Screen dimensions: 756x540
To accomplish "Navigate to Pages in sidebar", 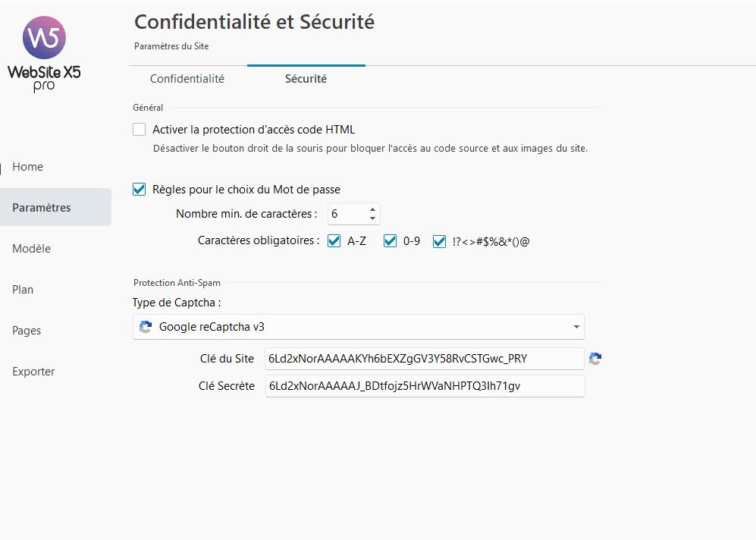I will pos(27,331).
